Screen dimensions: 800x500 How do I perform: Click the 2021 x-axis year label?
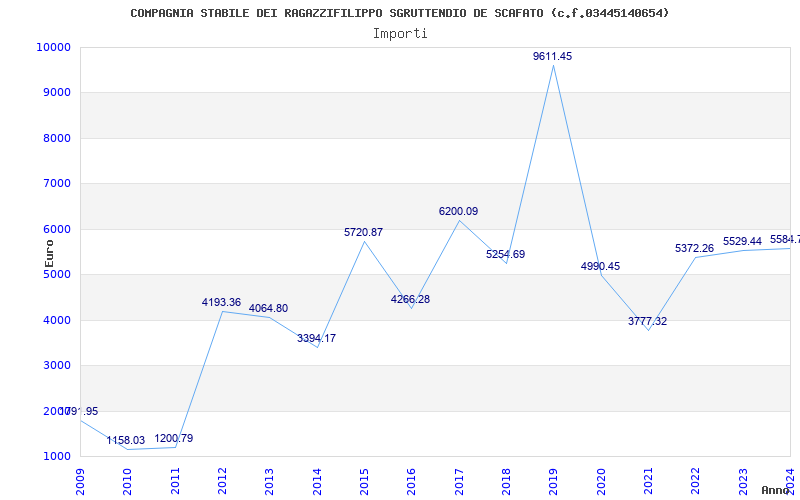[648, 482]
